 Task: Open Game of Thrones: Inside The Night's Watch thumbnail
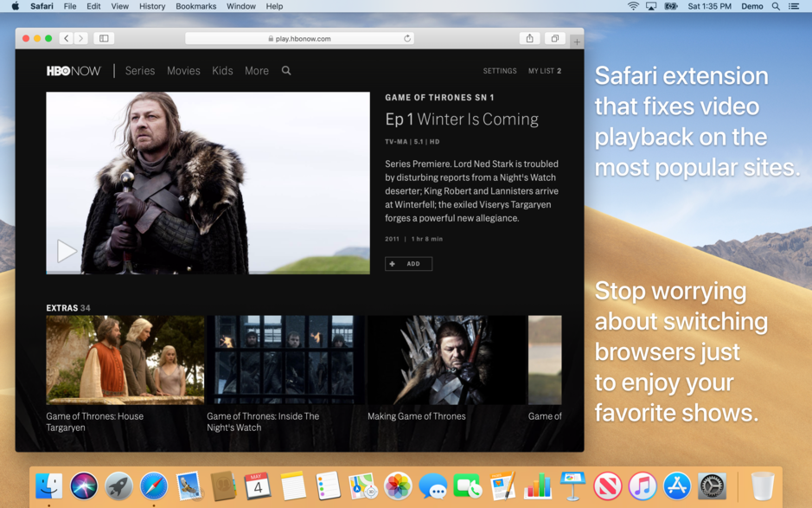pos(285,360)
